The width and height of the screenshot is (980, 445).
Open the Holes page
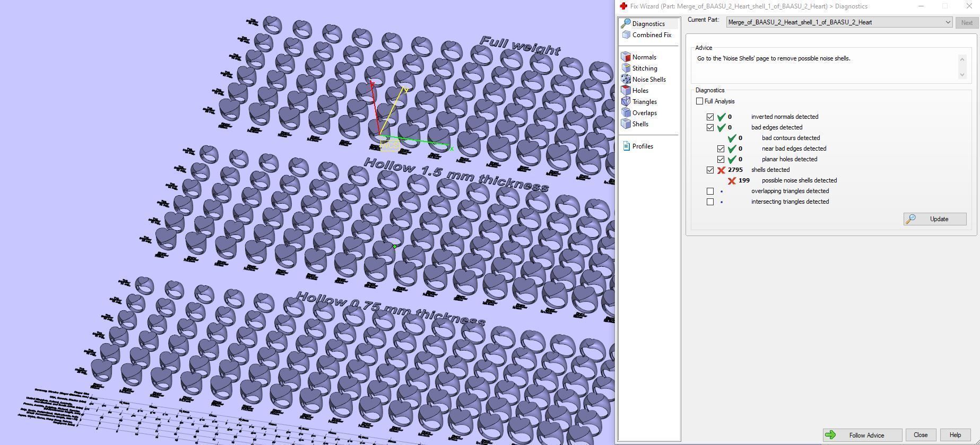tap(640, 91)
